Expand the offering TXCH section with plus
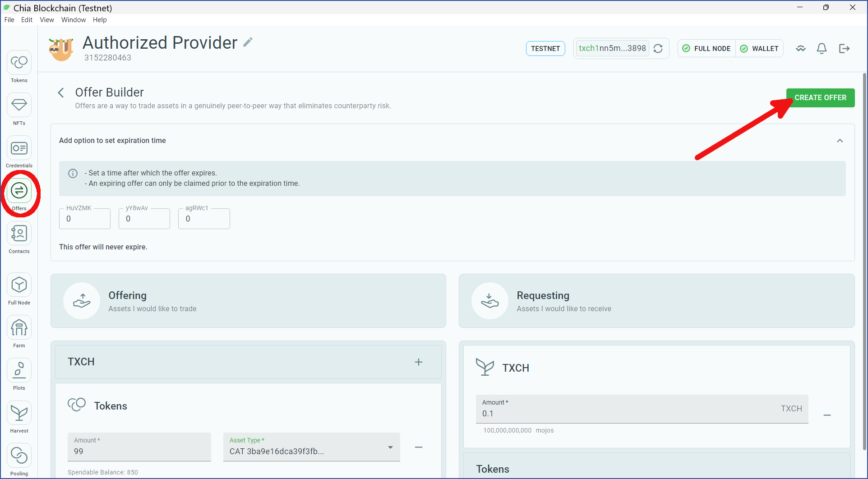Screen dimensions: 868x479 (x=419, y=362)
